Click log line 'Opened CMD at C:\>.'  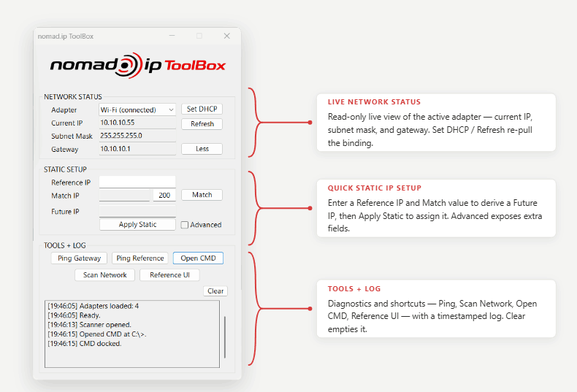97,334
